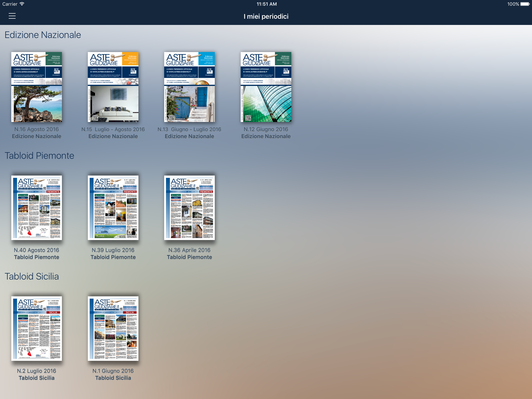Open N.13 Giugno - Luglio 2016 cover
This screenshot has height=399, width=532.
[189, 87]
